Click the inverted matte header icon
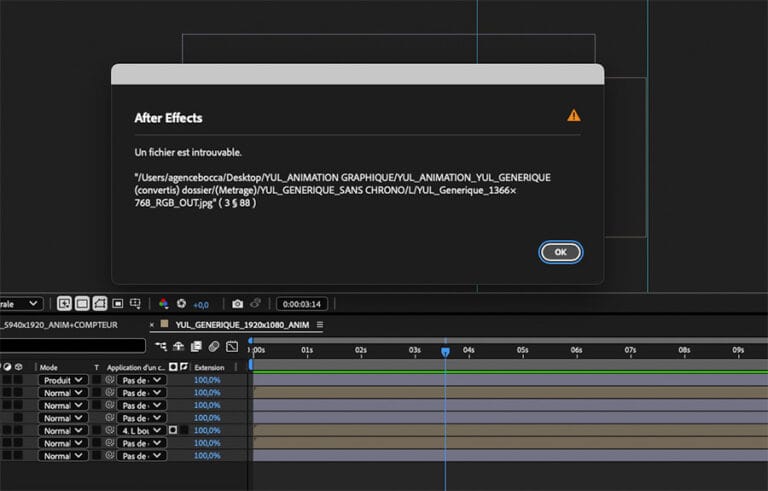Viewport: 768px width, 491px height. click(184, 367)
